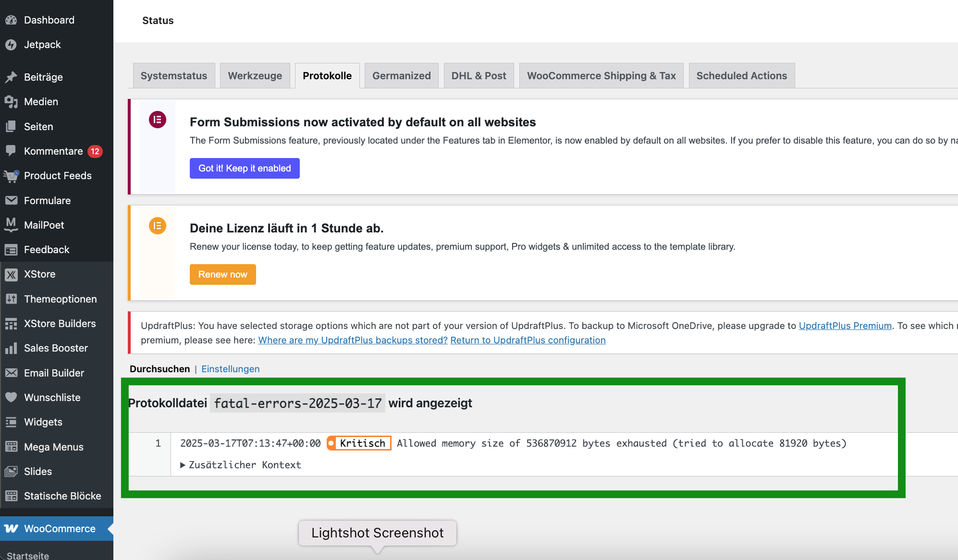Screen dimensions: 958x560
Task: Click the Themeoptionen sliders icon
Action: 11,299
